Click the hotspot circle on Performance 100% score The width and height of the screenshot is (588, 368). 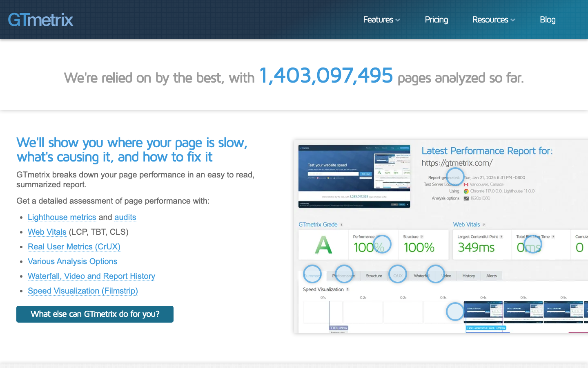click(x=383, y=244)
